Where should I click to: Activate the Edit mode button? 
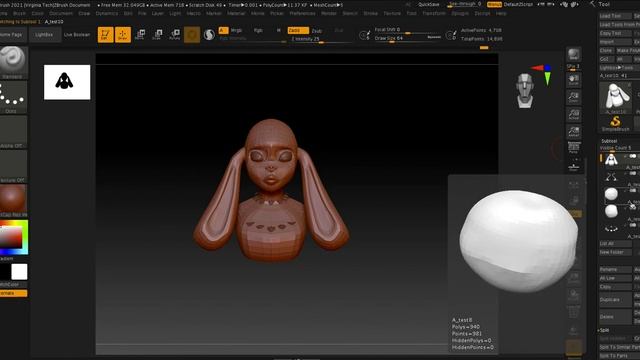click(x=105, y=35)
